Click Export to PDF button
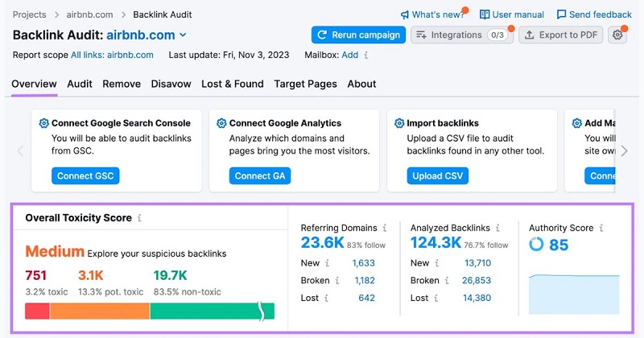 (561, 35)
